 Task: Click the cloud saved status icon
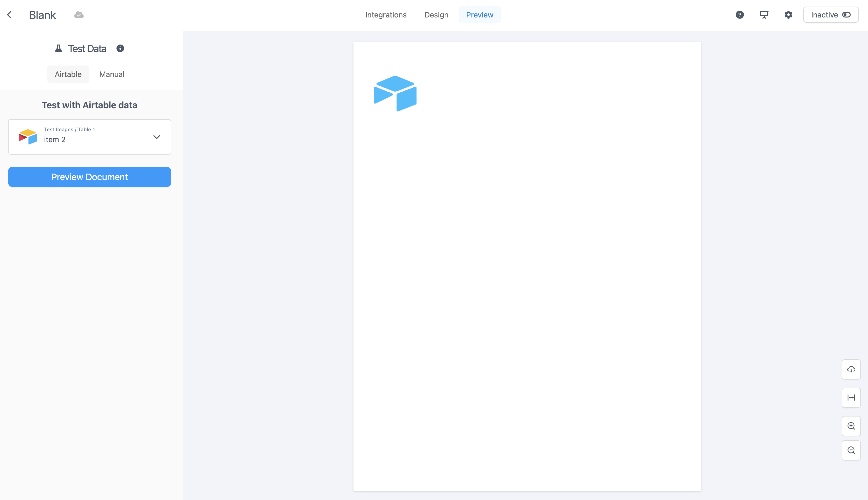[x=79, y=15]
